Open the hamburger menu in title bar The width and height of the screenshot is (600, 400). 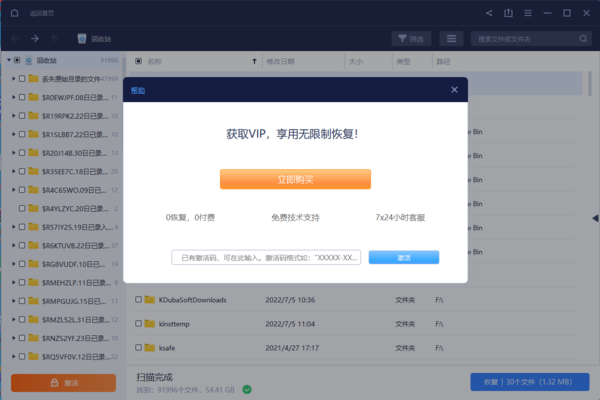528,13
